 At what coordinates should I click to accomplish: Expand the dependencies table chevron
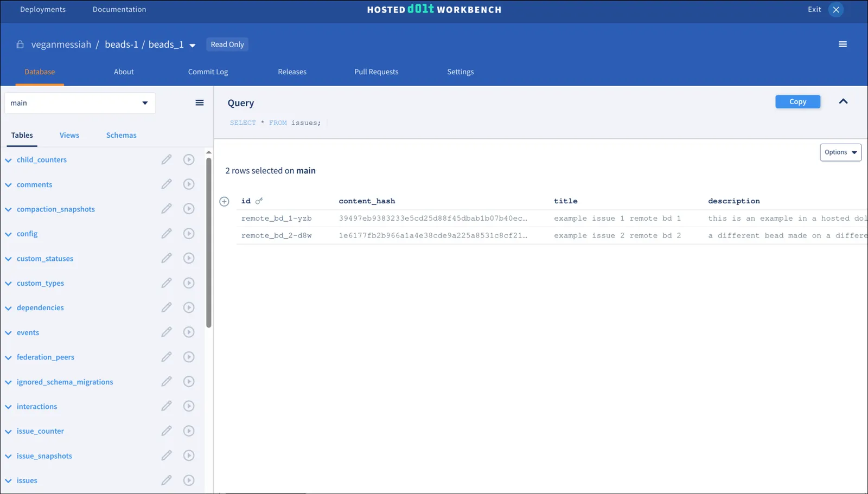pyautogui.click(x=9, y=309)
